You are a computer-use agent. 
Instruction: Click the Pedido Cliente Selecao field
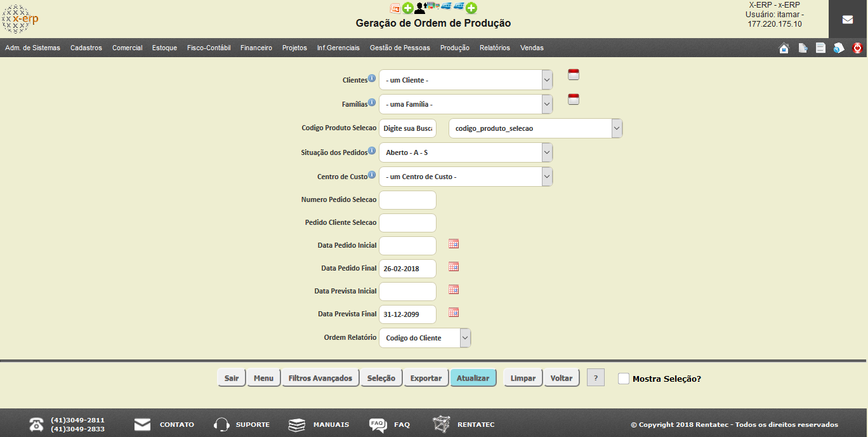click(407, 222)
